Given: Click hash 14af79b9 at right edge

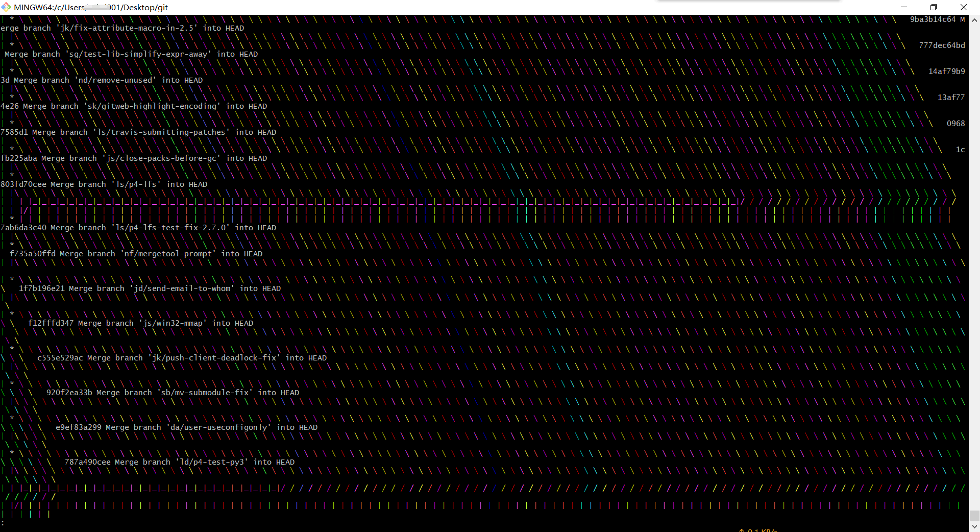Looking at the screenshot, I should pos(946,71).
